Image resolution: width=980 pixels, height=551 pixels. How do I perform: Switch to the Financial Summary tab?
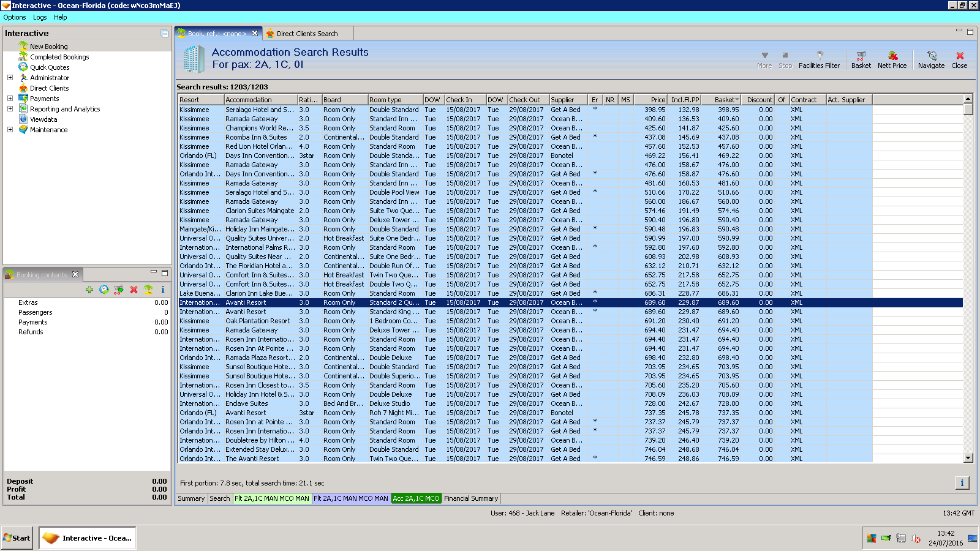[x=470, y=498]
